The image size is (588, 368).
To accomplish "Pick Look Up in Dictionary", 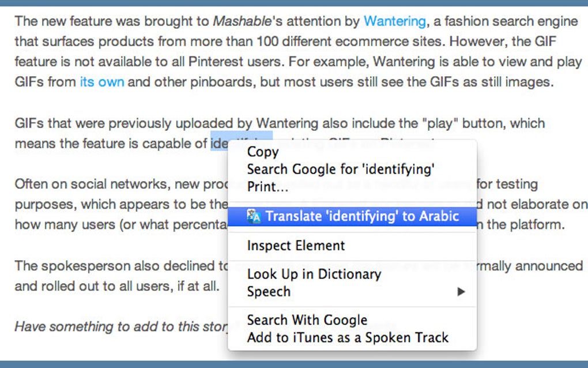I will (x=314, y=275).
